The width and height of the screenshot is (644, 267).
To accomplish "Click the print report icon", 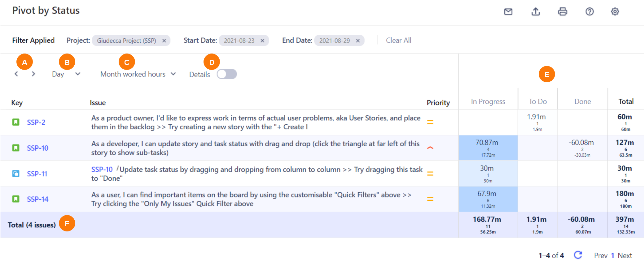I will (563, 12).
